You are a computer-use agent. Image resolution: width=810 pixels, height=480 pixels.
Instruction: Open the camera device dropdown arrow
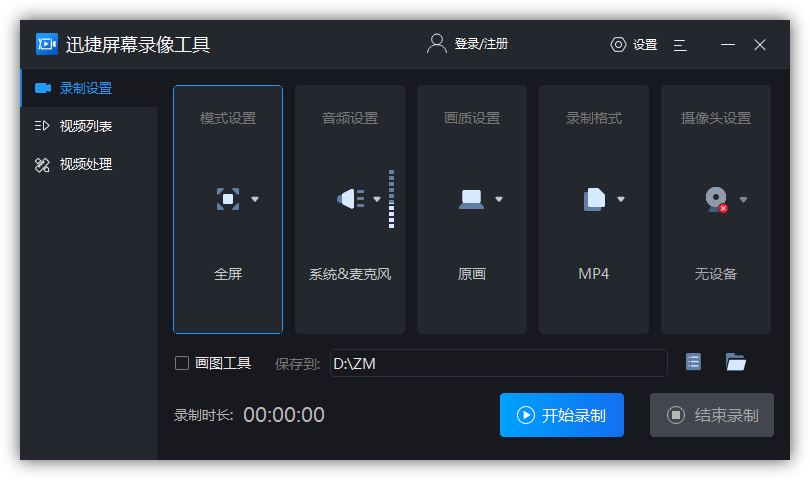(x=743, y=199)
